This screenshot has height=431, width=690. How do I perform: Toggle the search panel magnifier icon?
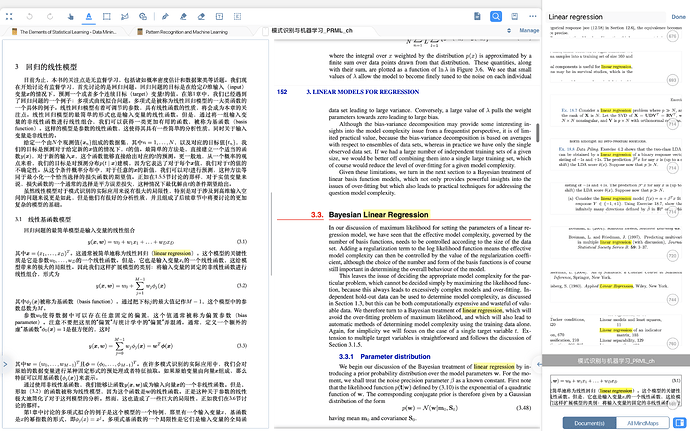[496, 17]
